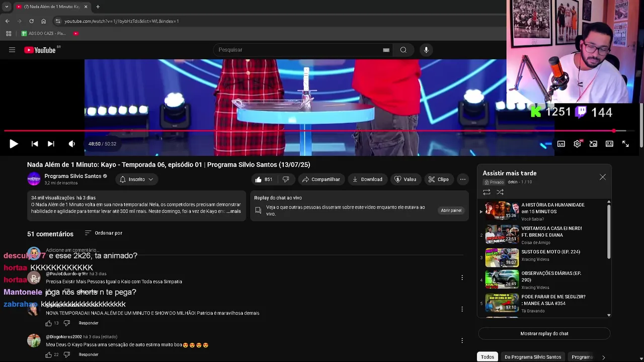Toggle subtitles on the player
644x362 pixels.
click(x=561, y=144)
